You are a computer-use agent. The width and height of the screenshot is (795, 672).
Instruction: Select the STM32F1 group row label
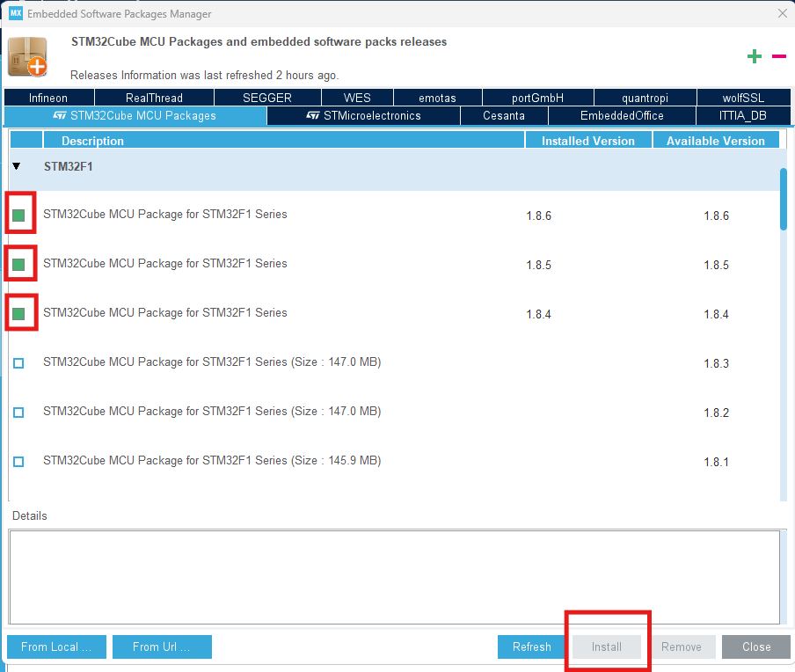pyautogui.click(x=69, y=166)
